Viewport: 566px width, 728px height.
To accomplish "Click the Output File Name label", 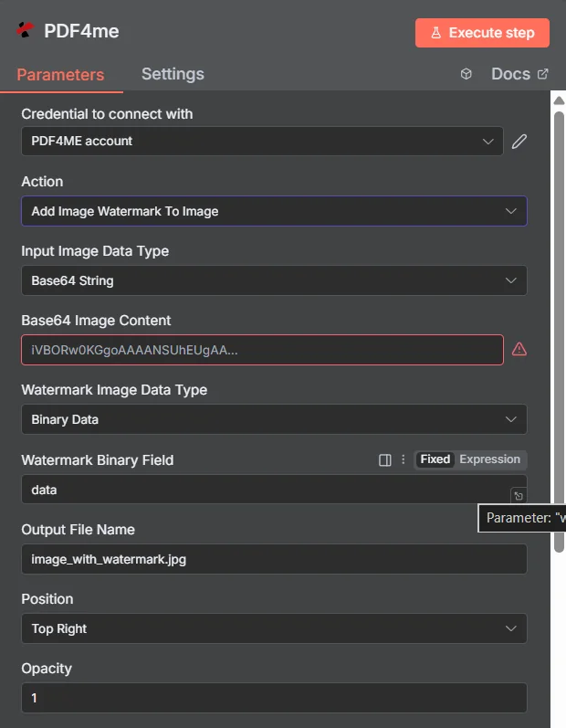I will pyautogui.click(x=78, y=530).
